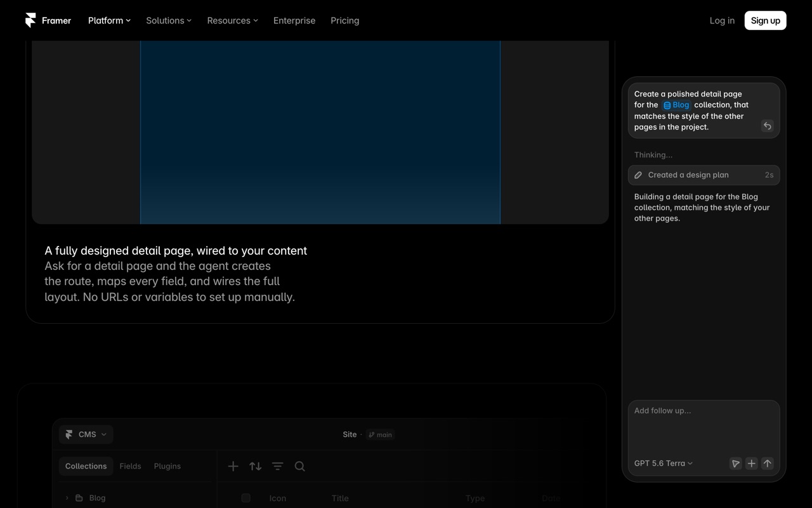Screen dimensions: 812x508
Task: Click the Framer icon in the CMS button
Action: click(x=69, y=434)
